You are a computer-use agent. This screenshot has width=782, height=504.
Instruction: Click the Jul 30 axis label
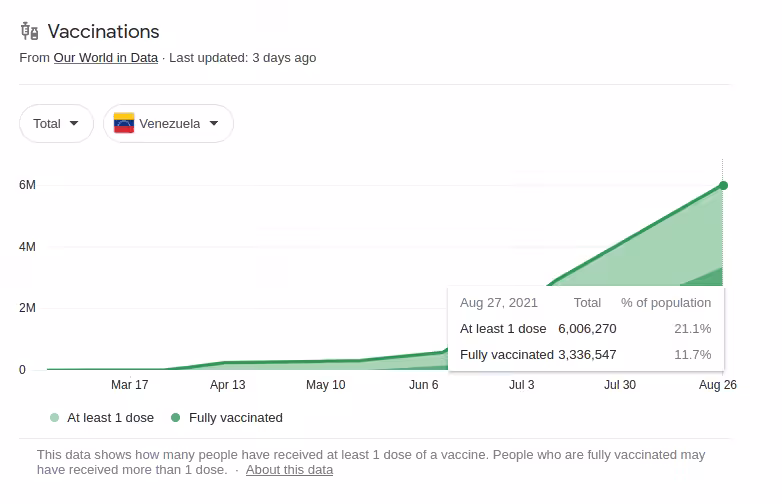[x=619, y=385]
